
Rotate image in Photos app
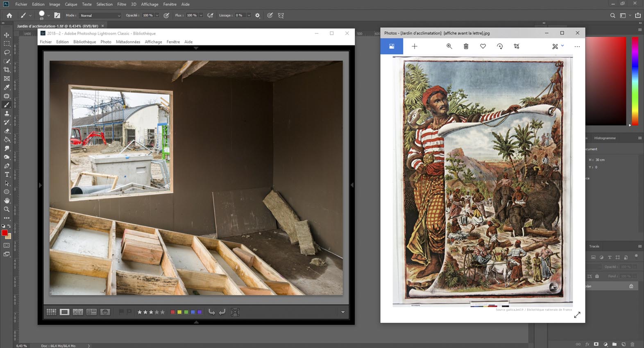500,46
